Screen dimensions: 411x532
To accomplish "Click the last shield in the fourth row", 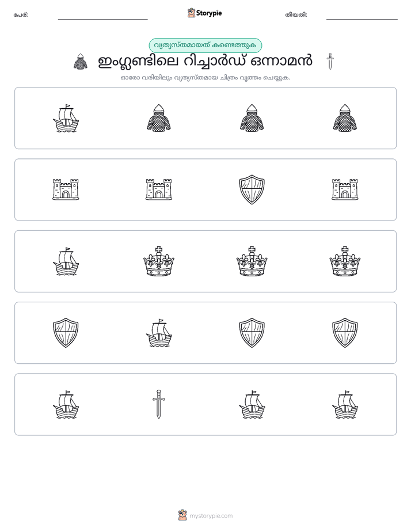I will pos(345,333).
